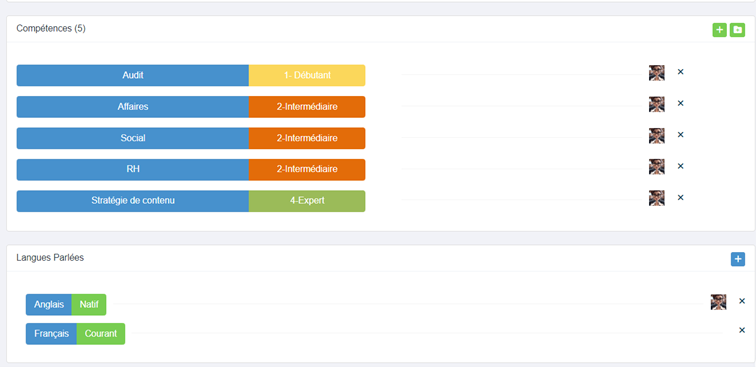Select the Audit skill label
The width and height of the screenshot is (756, 367).
point(133,75)
